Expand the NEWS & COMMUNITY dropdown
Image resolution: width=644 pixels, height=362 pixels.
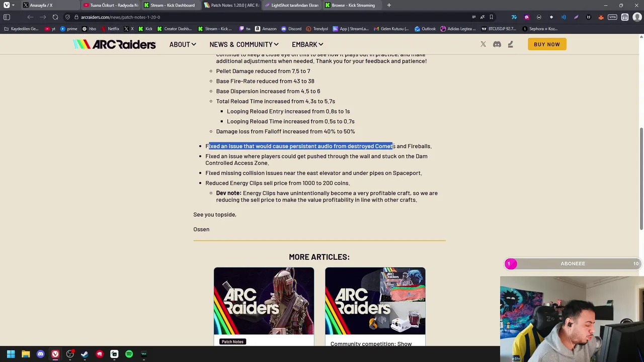pyautogui.click(x=244, y=44)
